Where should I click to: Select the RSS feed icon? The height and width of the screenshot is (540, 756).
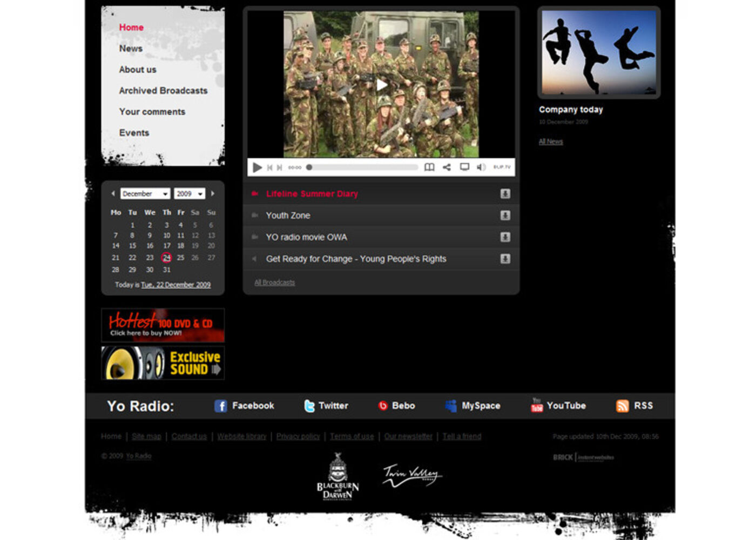coord(622,406)
